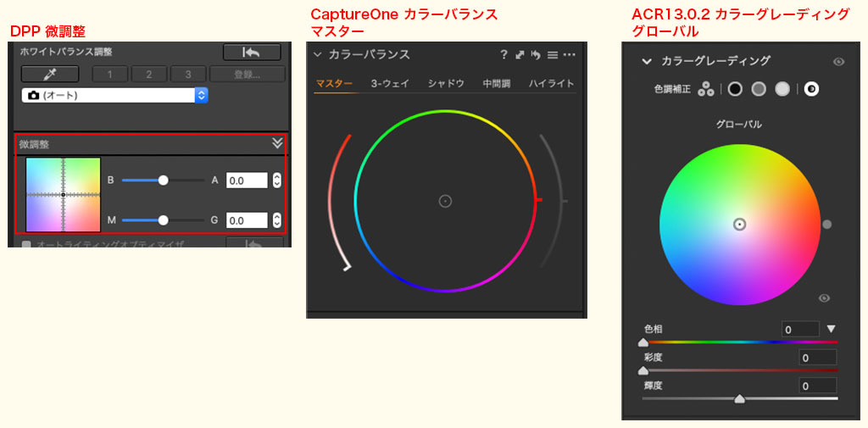Open the (オート) white balance dropdown
This screenshot has width=868, height=428.
coord(114,95)
